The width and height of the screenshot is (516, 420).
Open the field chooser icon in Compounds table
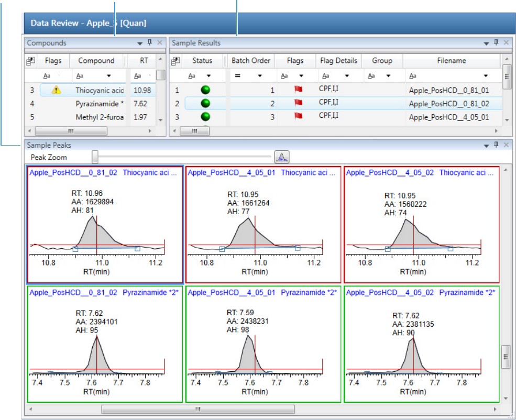click(31, 61)
